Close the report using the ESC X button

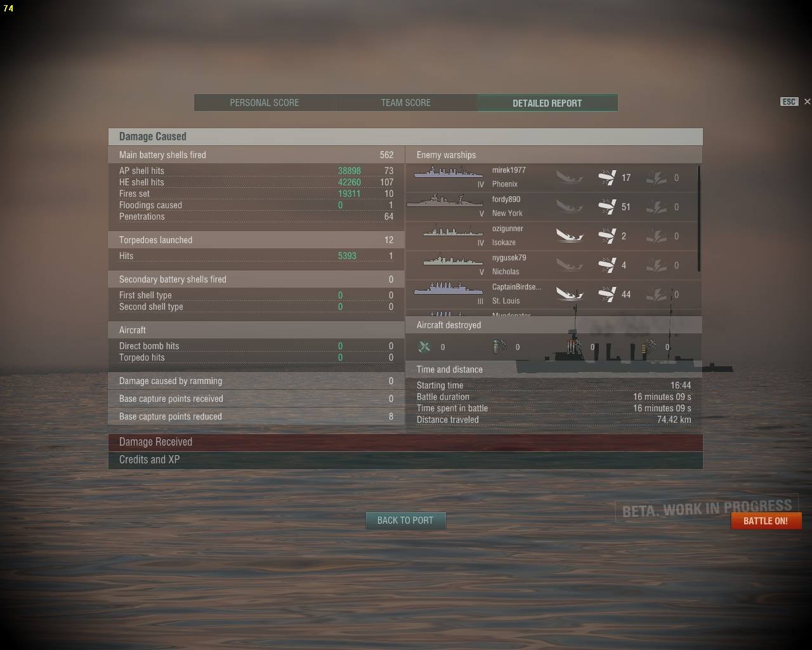pos(807,102)
